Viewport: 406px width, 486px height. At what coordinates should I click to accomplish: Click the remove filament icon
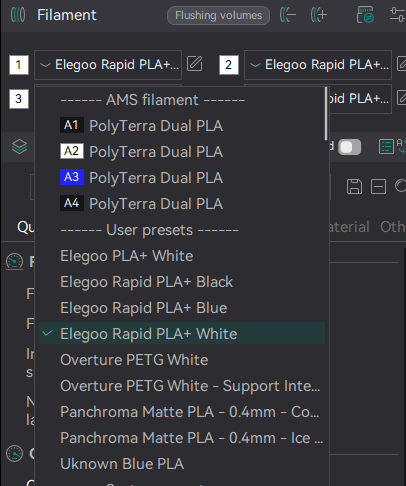pos(288,15)
